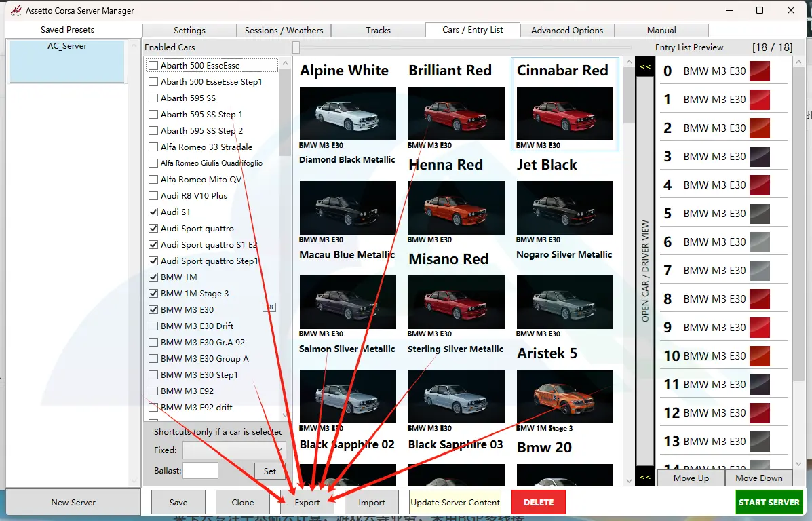Uncheck the BMW 1M Stage 3 car

153,294
